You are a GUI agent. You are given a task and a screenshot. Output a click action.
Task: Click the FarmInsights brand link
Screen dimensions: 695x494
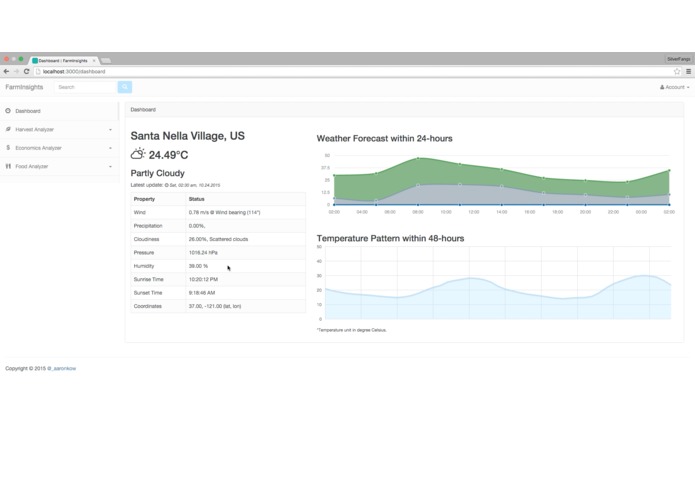(x=24, y=87)
